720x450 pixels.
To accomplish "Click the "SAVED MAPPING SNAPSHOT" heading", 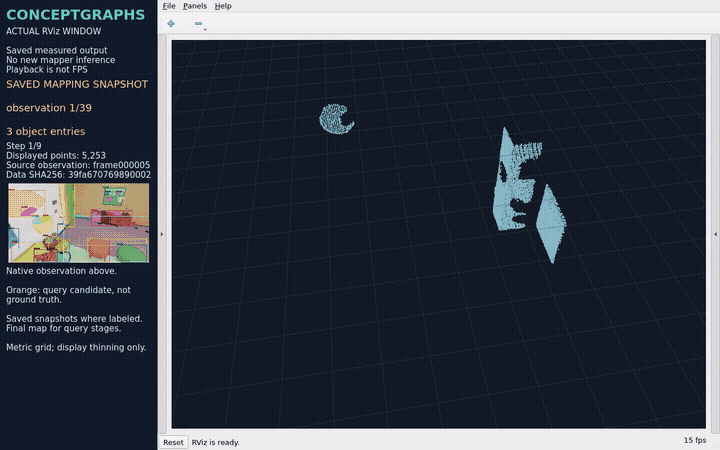I will [77, 84].
